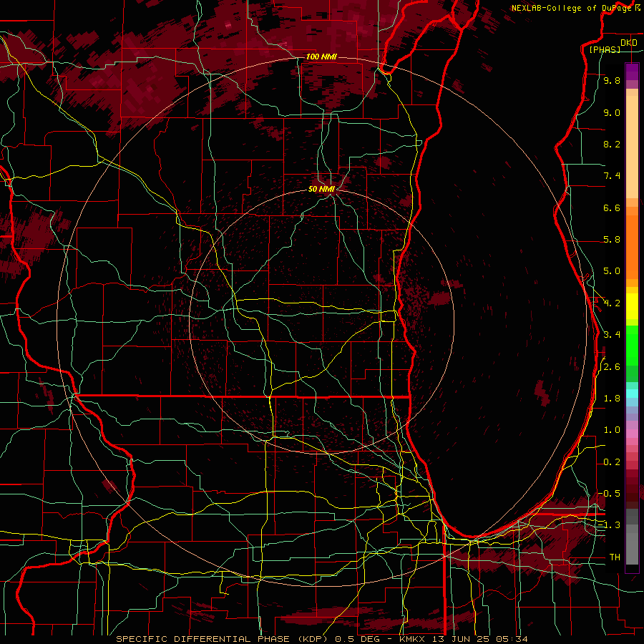The image size is (644, 644).
Task: Click the 5.8 color scale value
Action: click(x=612, y=240)
